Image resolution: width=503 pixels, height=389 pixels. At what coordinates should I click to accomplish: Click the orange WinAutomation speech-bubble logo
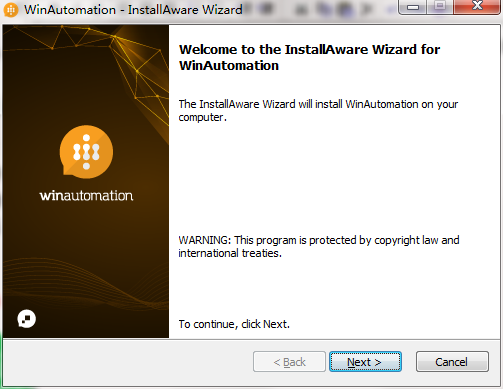pyautogui.click(x=86, y=152)
